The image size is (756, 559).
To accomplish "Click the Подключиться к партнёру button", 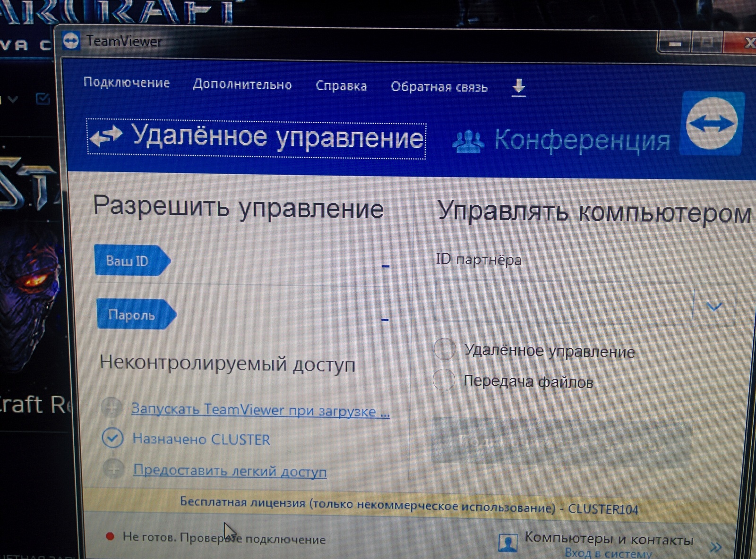I will coord(561,442).
